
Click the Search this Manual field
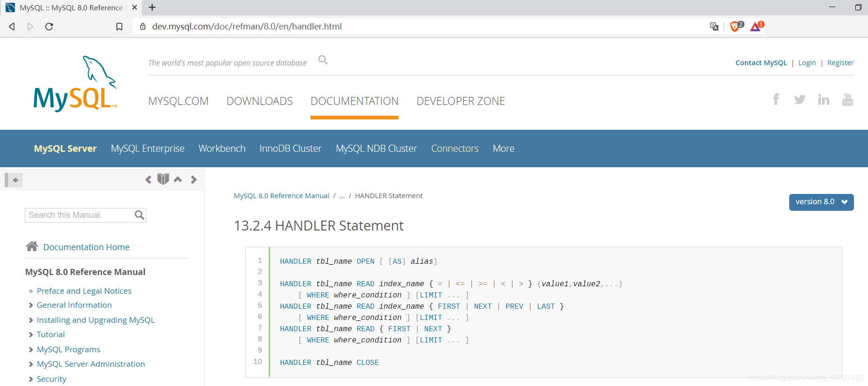pyautogui.click(x=80, y=215)
